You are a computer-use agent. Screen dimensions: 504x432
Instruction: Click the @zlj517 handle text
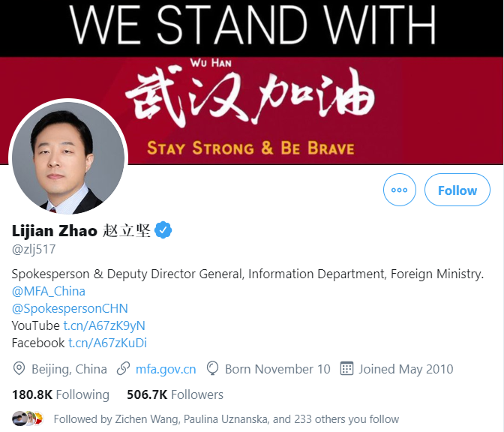pyautogui.click(x=34, y=250)
